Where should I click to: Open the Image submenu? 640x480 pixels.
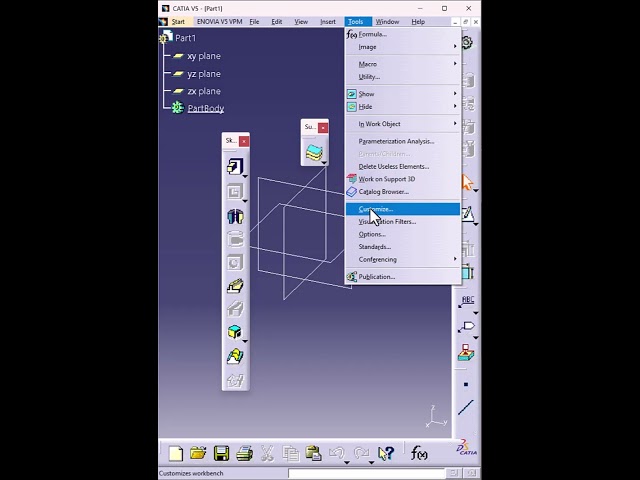(403, 47)
